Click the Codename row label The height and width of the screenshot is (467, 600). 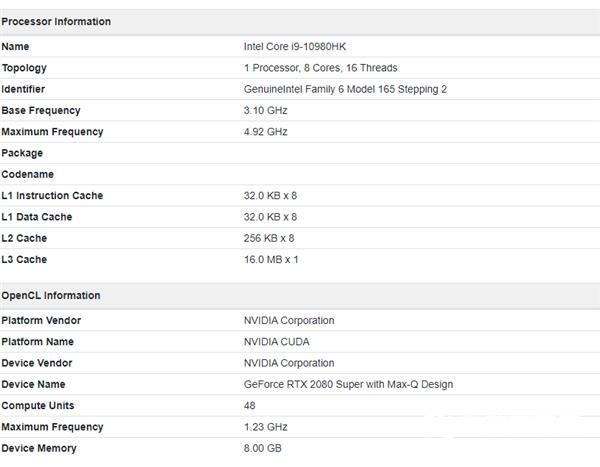click(28, 175)
